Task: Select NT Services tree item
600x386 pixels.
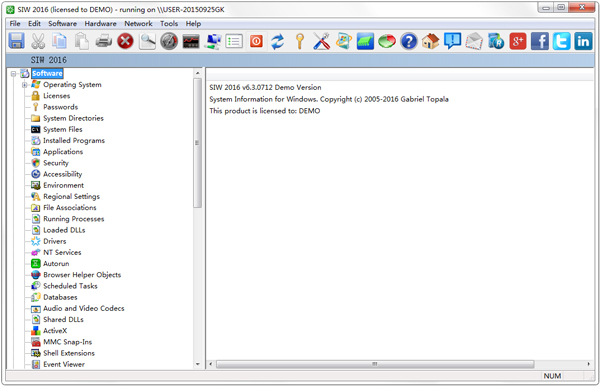Action: coord(62,252)
